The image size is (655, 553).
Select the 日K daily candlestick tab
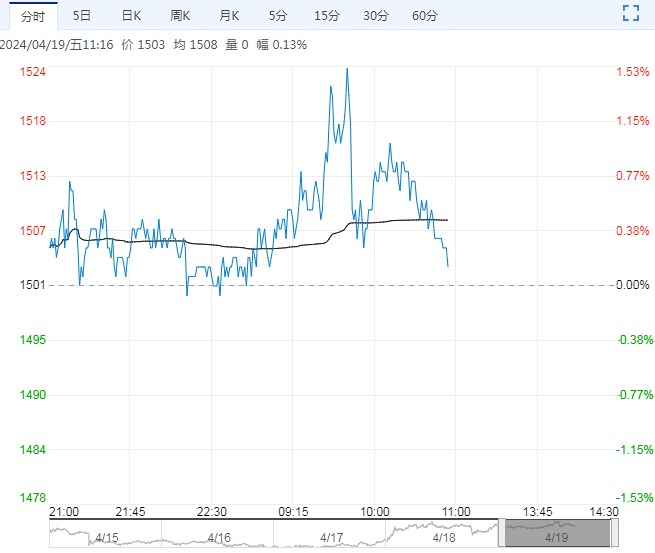coord(131,15)
